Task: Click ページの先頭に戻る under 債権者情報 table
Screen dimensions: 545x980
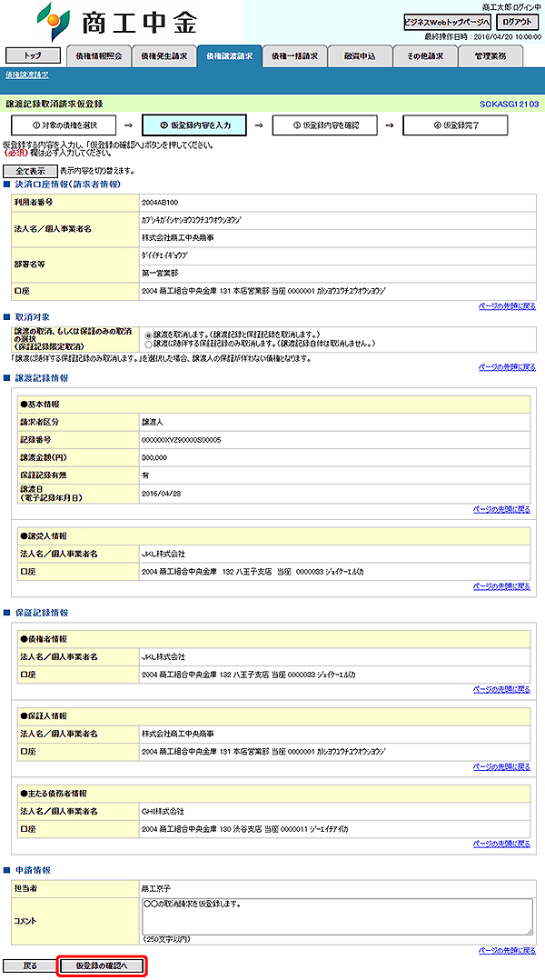Action: point(502,689)
